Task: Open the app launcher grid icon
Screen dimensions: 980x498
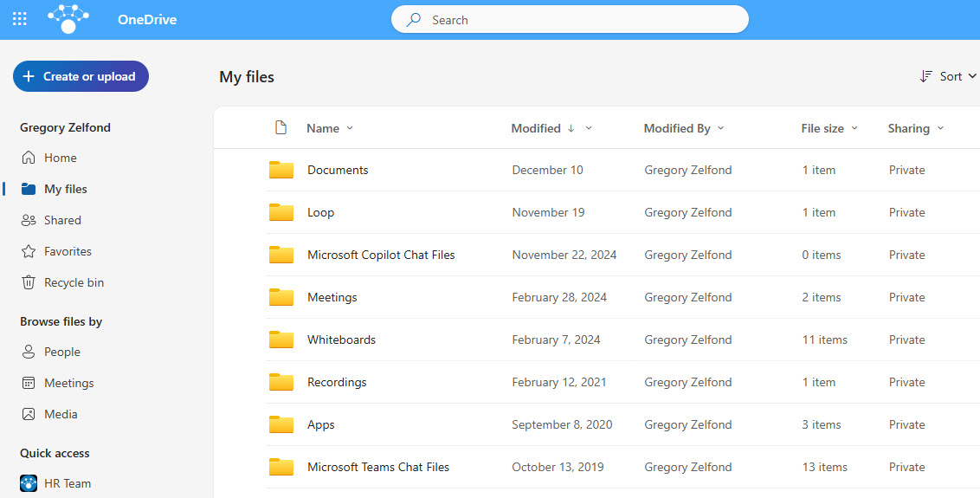Action: coord(19,19)
